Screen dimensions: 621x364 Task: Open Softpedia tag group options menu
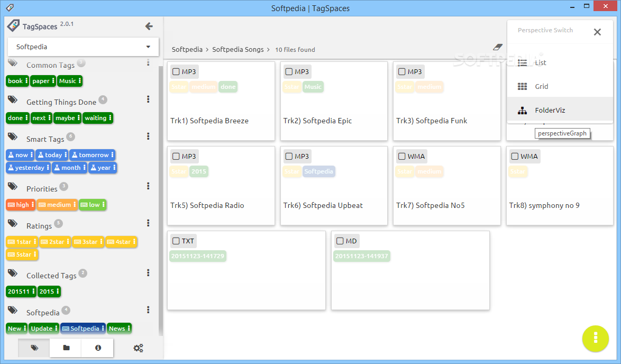pyautogui.click(x=148, y=310)
